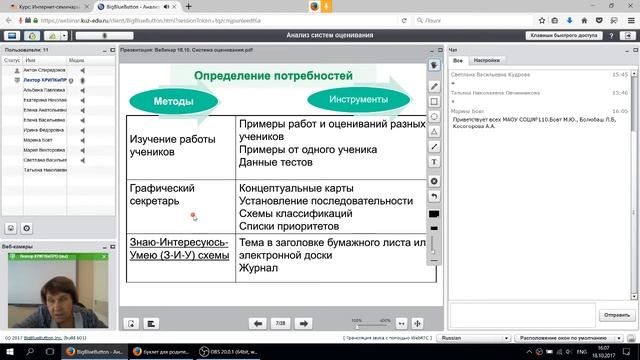Open the users settings gear button
The image size is (640, 360).
(27, 229)
